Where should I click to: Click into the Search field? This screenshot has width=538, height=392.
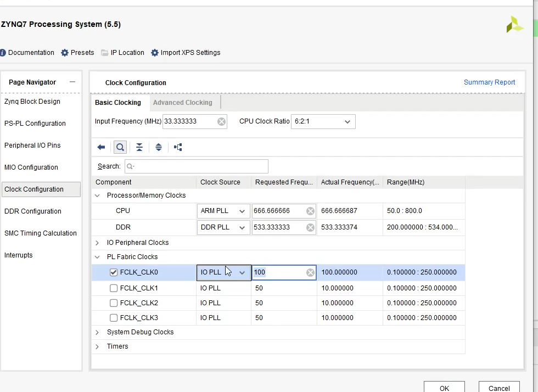(x=197, y=166)
